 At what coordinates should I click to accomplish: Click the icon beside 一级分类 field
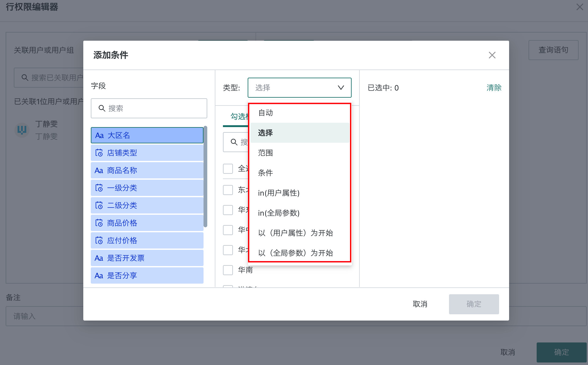pyautogui.click(x=99, y=188)
